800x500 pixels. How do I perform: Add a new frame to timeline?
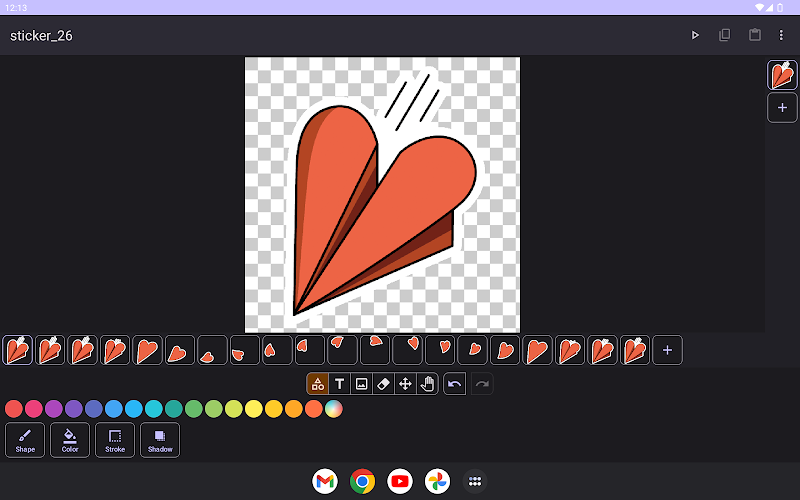(x=668, y=350)
